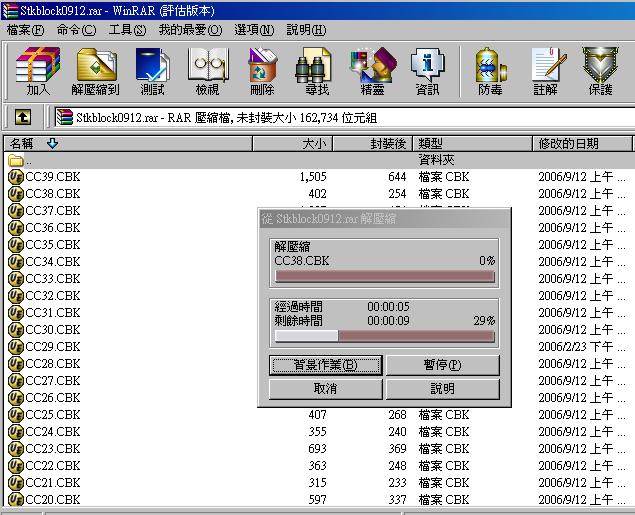The image size is (635, 515).
Task: Click the 說明 help button in dialog
Action: click(443, 389)
